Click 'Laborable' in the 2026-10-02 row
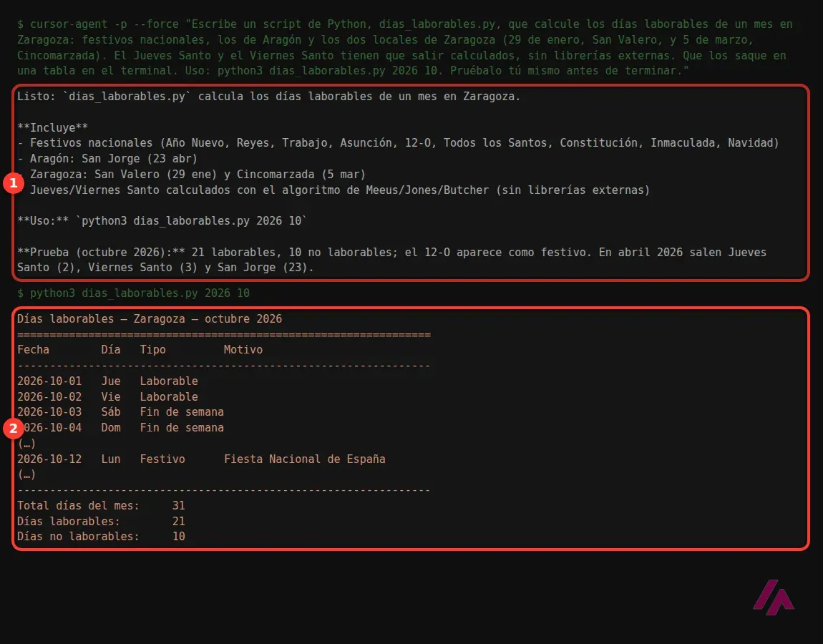Viewport: 823px width, 644px height. coord(169,397)
